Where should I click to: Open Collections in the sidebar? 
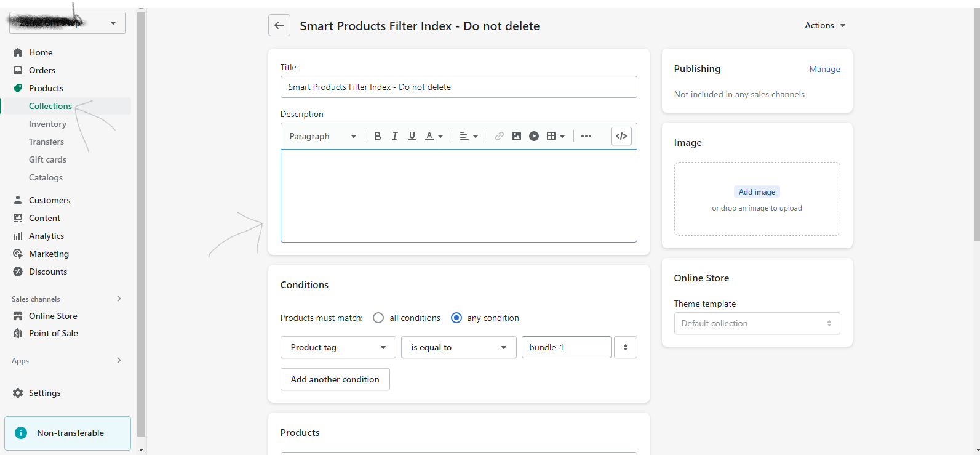(50, 106)
